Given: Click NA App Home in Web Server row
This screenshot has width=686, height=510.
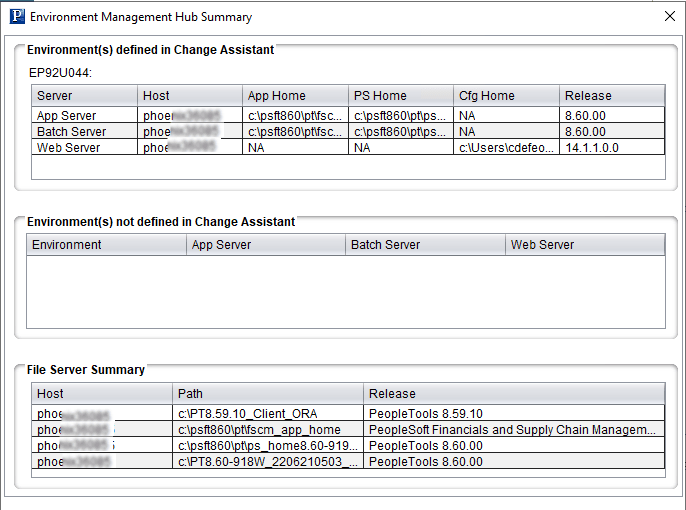Looking at the screenshot, I should pos(295,147).
